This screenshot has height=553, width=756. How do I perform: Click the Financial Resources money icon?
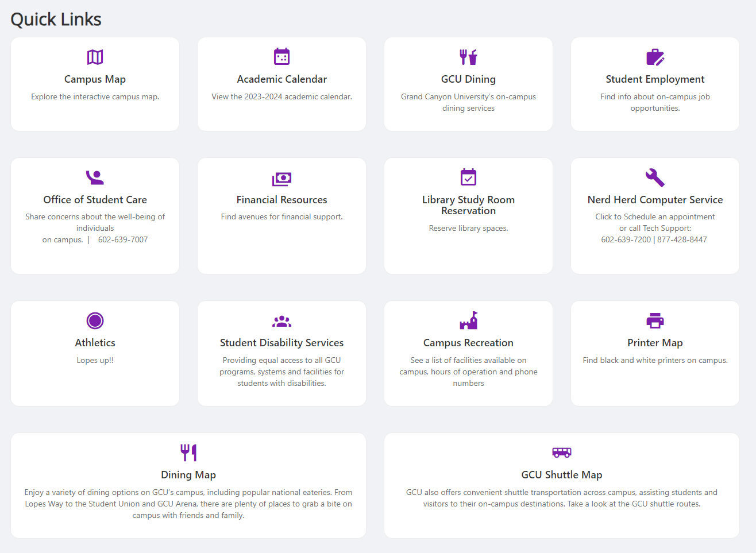pyautogui.click(x=281, y=179)
